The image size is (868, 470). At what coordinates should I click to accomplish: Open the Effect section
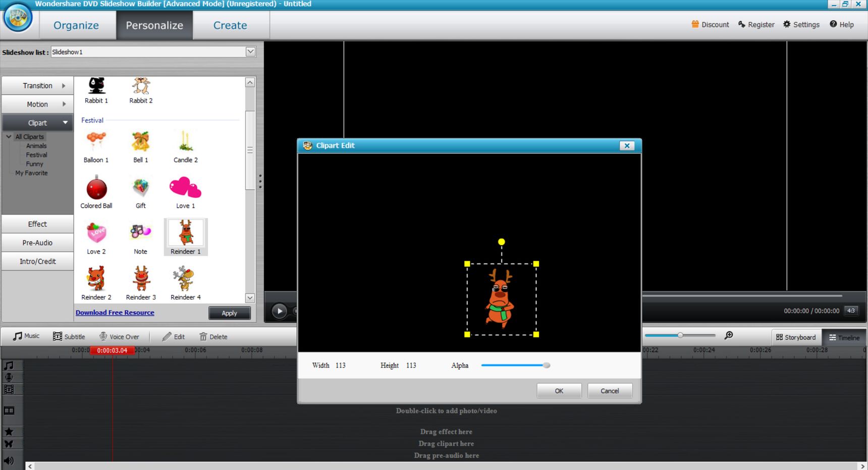[x=38, y=224]
